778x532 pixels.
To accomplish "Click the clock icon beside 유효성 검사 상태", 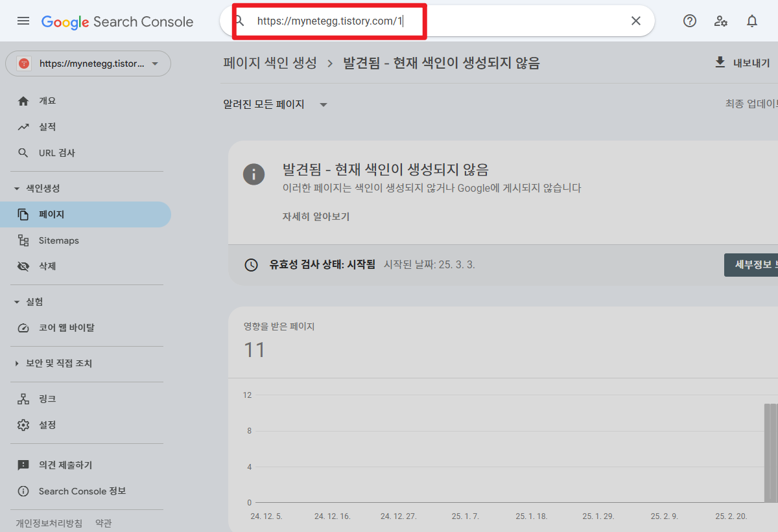I will [251, 265].
